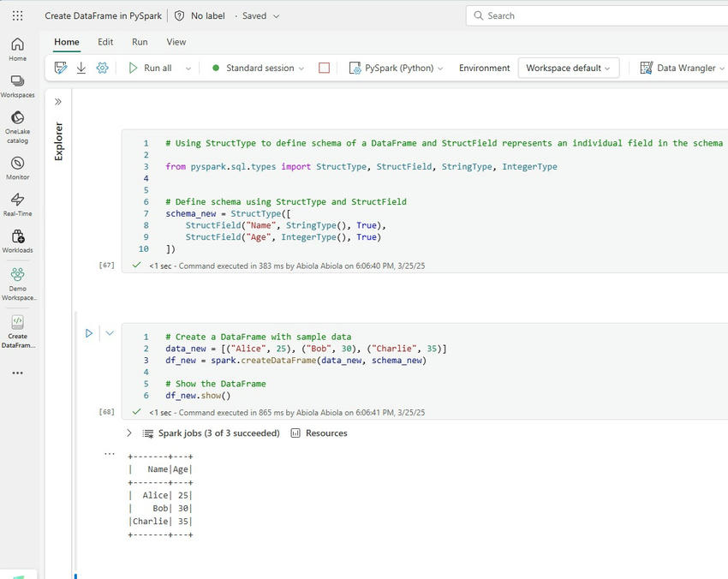Viewport: 728px width, 579px height.
Task: Click execution counter [68]
Action: coord(106,412)
